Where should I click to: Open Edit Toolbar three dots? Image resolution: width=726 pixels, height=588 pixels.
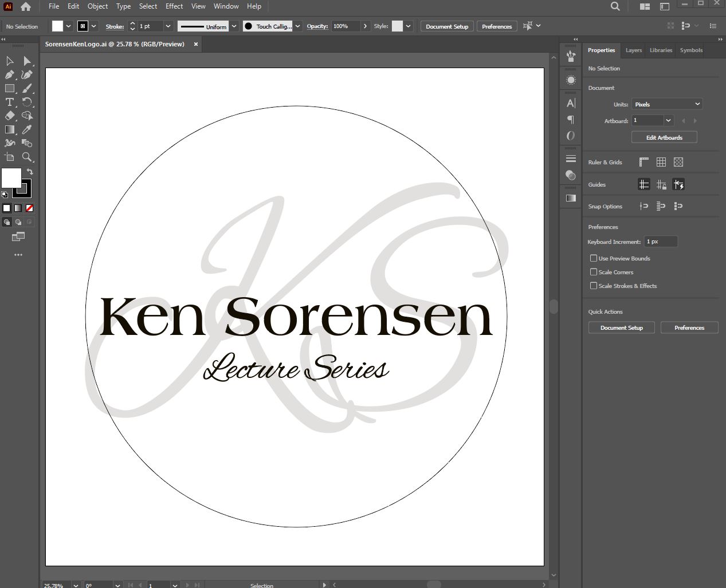(18, 255)
